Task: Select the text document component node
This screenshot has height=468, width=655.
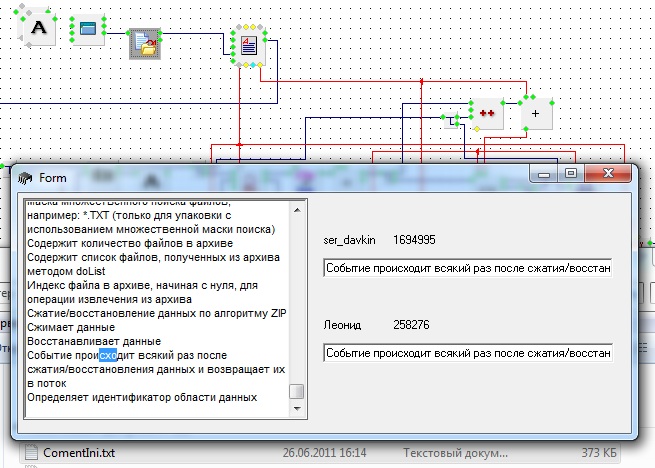Action: pyautogui.click(x=248, y=44)
